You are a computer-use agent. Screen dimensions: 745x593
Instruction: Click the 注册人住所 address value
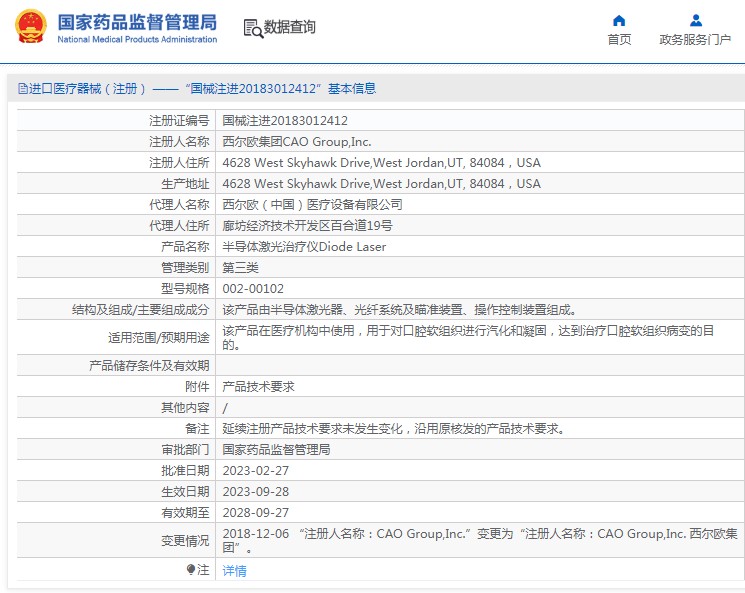(382, 163)
